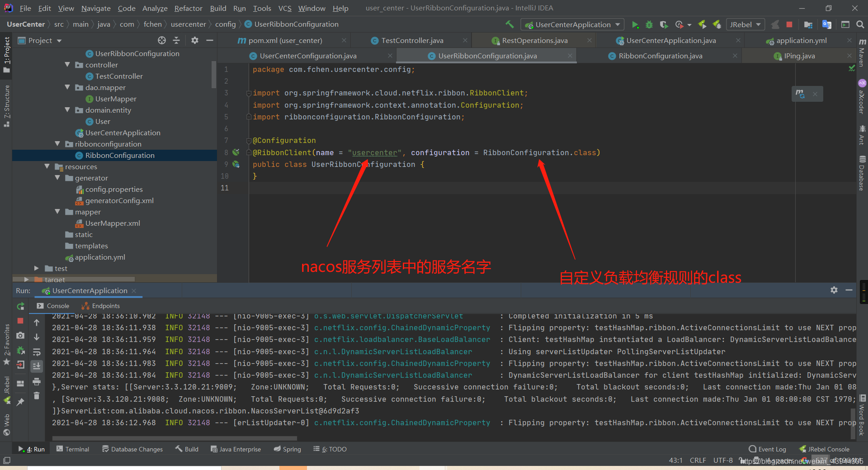868x470 pixels.
Task: Stop the application from the main toolbar
Action: pos(789,24)
